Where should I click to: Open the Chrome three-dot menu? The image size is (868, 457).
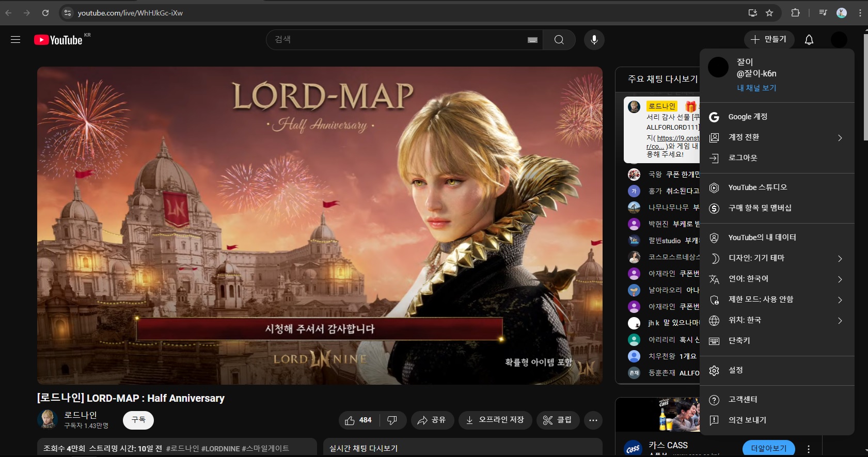tap(860, 13)
